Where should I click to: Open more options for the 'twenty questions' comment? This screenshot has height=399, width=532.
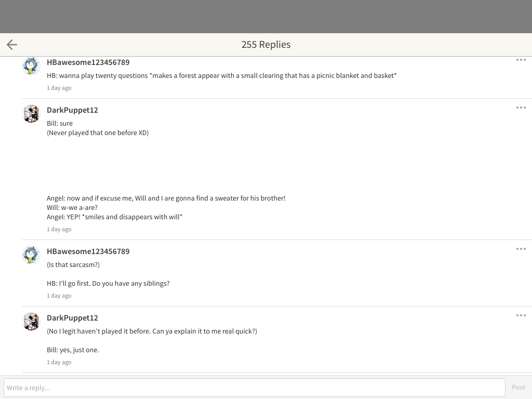(x=521, y=60)
